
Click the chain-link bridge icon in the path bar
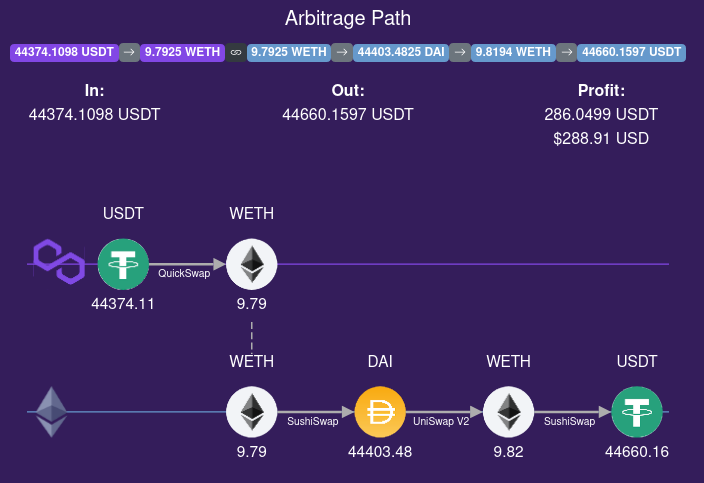(x=236, y=53)
